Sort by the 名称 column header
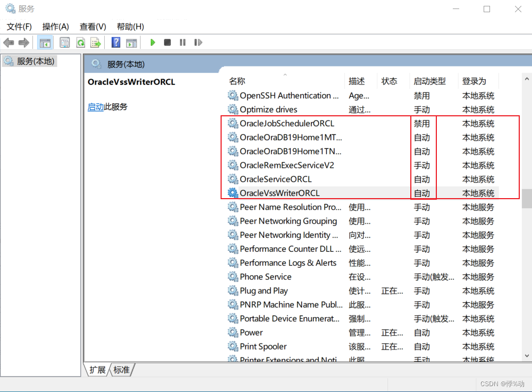 coord(237,81)
